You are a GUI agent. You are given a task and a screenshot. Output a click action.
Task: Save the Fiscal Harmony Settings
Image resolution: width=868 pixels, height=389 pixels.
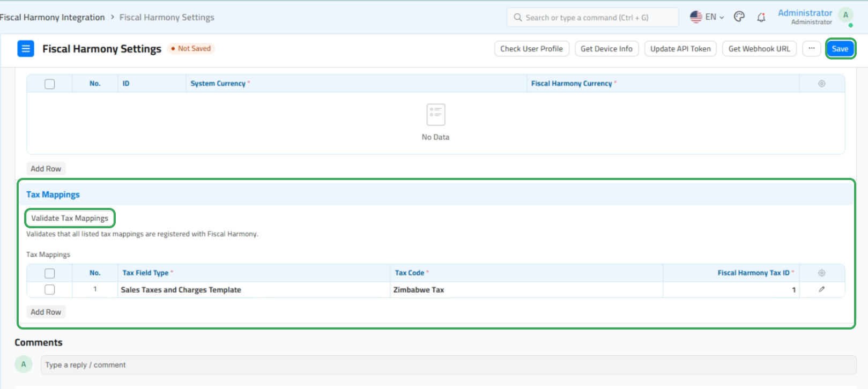(x=840, y=49)
